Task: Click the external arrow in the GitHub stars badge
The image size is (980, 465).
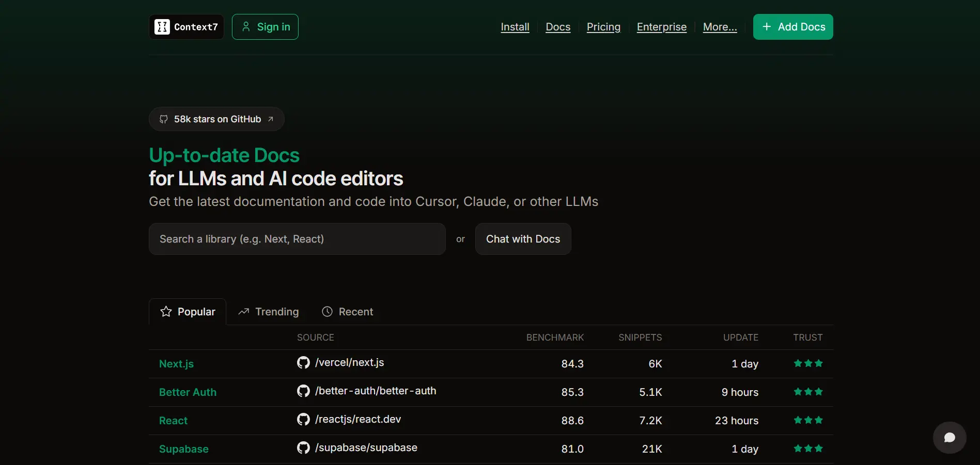Action: point(270,119)
